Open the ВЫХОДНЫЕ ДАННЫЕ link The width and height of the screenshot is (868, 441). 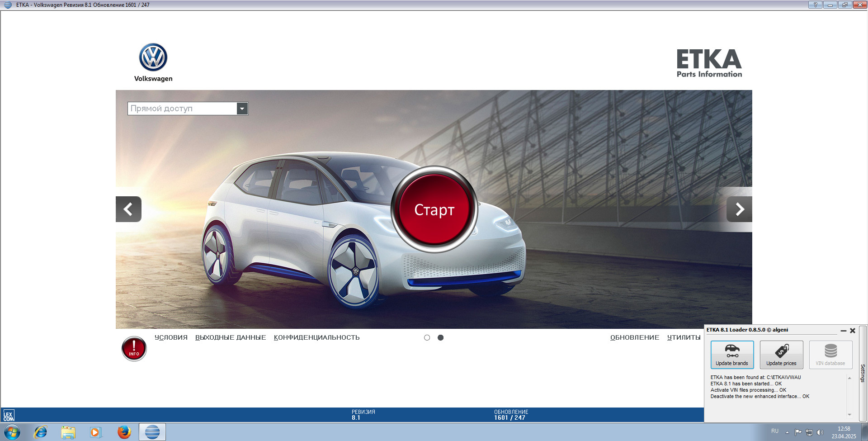(x=231, y=337)
